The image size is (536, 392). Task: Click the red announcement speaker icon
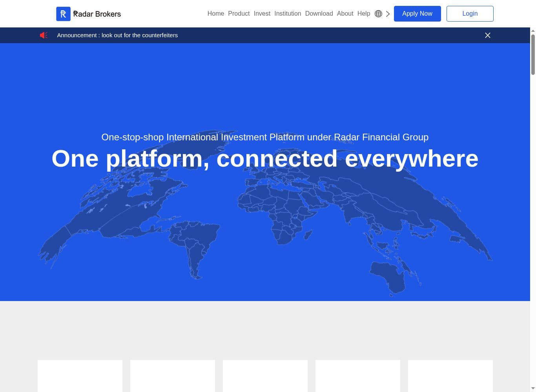(x=44, y=35)
